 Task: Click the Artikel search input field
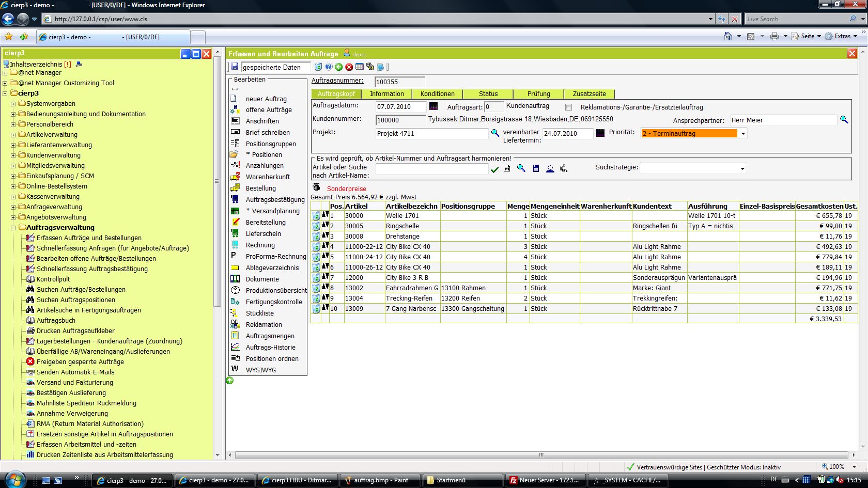point(431,169)
